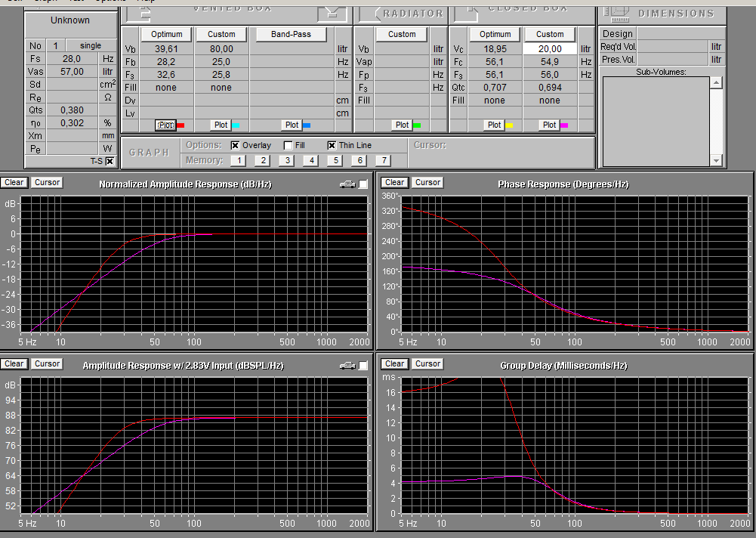
Task: Clear the Group Delay graph
Action: (394, 363)
